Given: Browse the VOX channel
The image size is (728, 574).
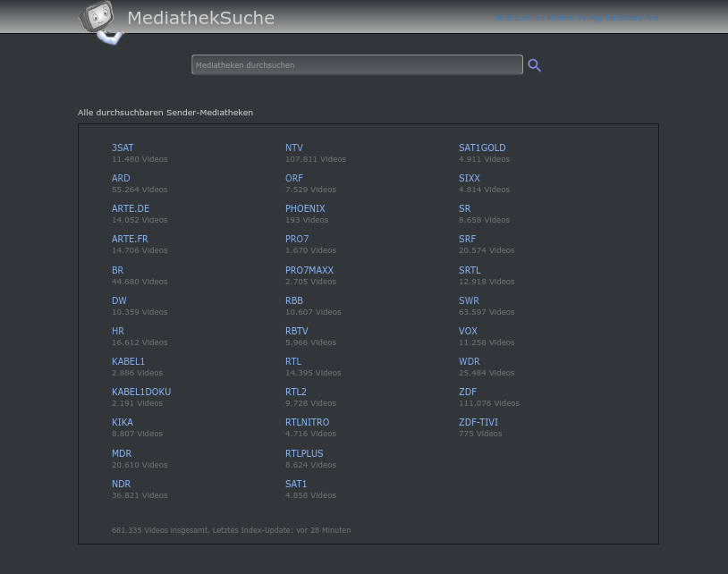Looking at the screenshot, I should [468, 331].
